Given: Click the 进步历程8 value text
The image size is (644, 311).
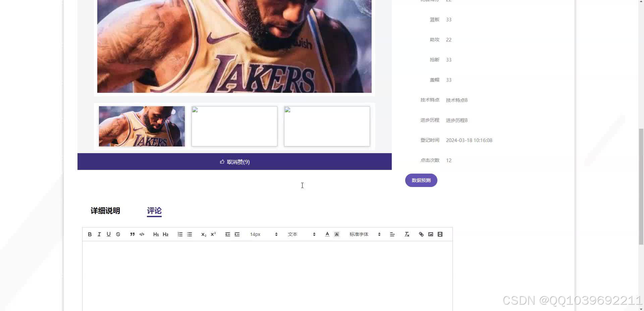Looking at the screenshot, I should coord(457,120).
